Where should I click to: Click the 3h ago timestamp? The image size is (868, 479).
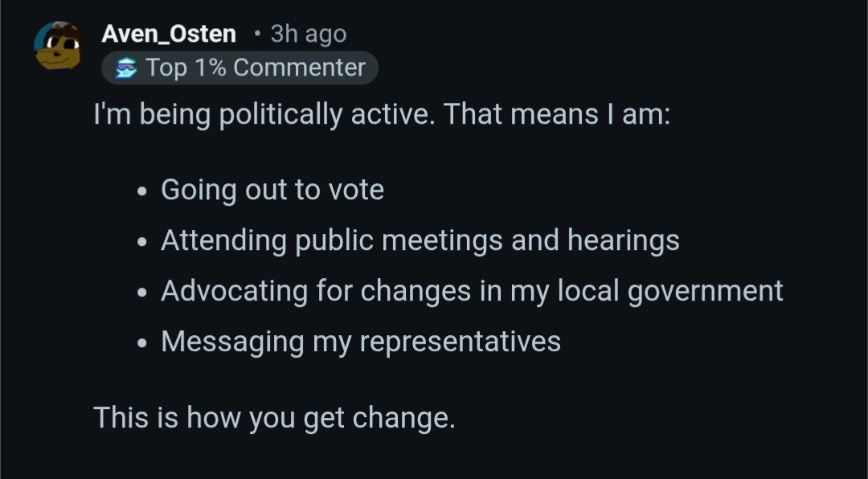click(309, 34)
